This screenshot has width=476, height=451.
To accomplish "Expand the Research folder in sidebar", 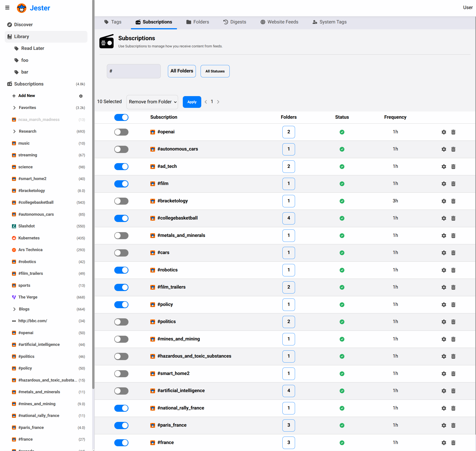I will click(x=14, y=131).
